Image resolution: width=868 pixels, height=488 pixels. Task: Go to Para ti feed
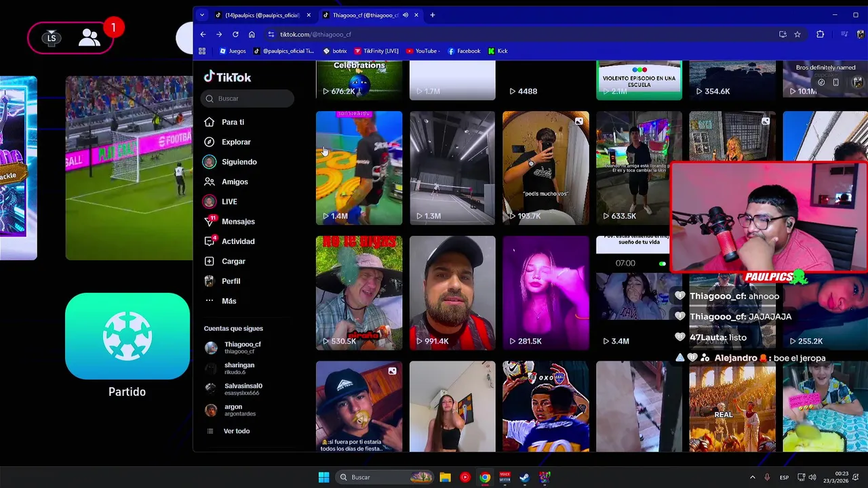(233, 122)
